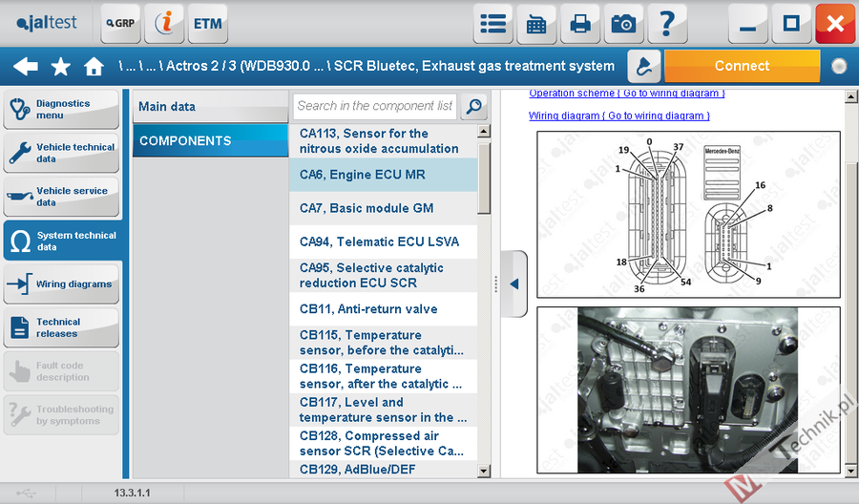Select CA6, Engine ECU MR

(383, 175)
